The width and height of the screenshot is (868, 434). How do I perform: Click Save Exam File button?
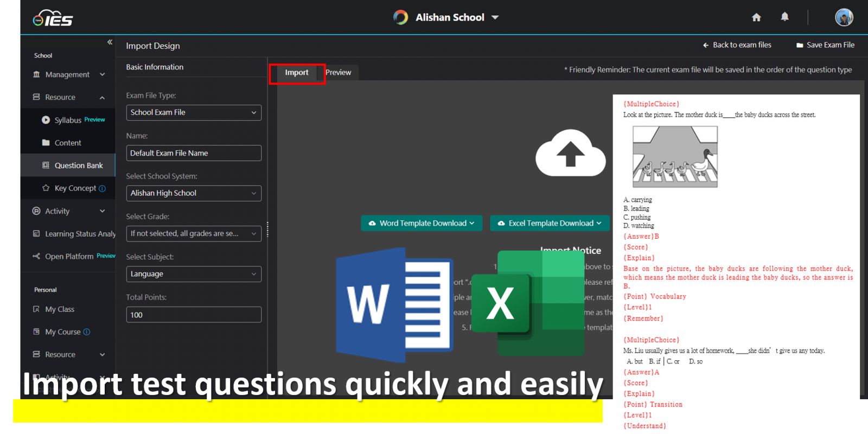coord(825,45)
